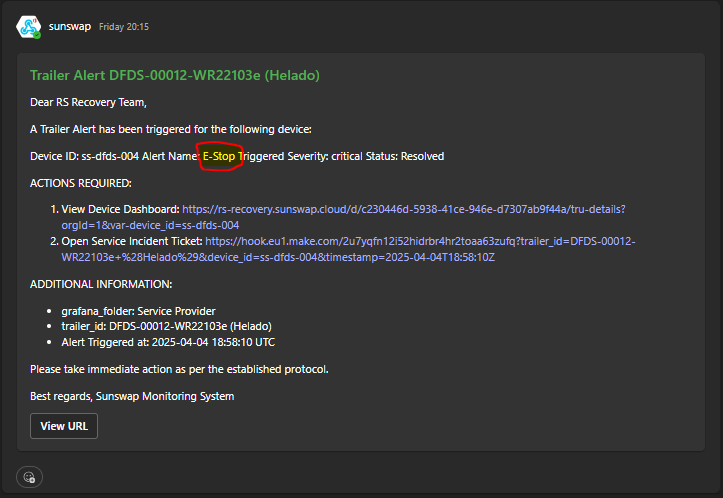This screenshot has width=723, height=498.
Task: Click the sunswap avatar icon
Action: [x=29, y=27]
